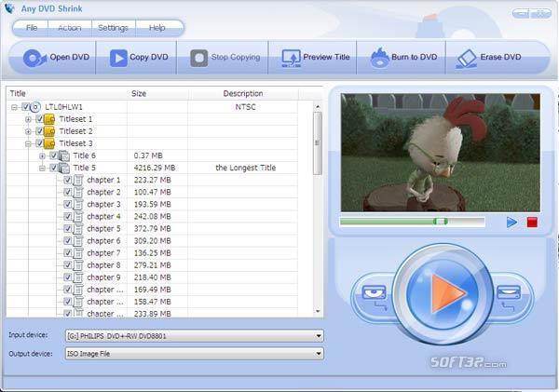
Task: Uncheck the Title 5 checkbox
Action: click(x=53, y=167)
